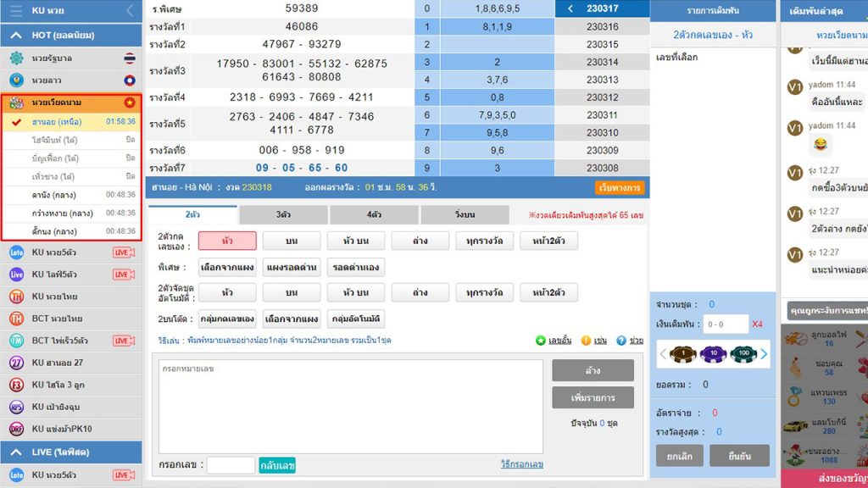868x488 pixels.
Task: Click LIVE camera icon next to KU หวย5ตัว
Action: click(x=124, y=252)
